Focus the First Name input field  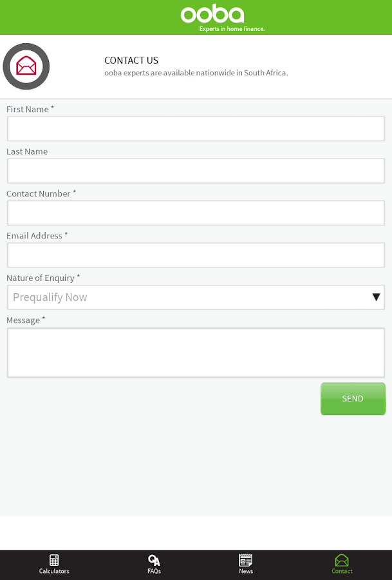[x=196, y=129]
